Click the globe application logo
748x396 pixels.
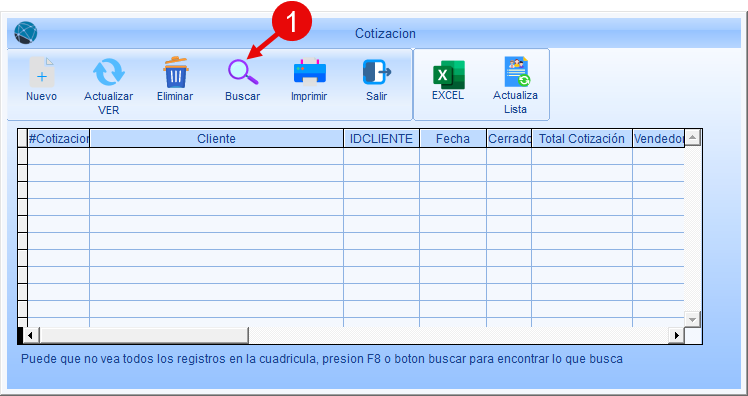[26, 33]
